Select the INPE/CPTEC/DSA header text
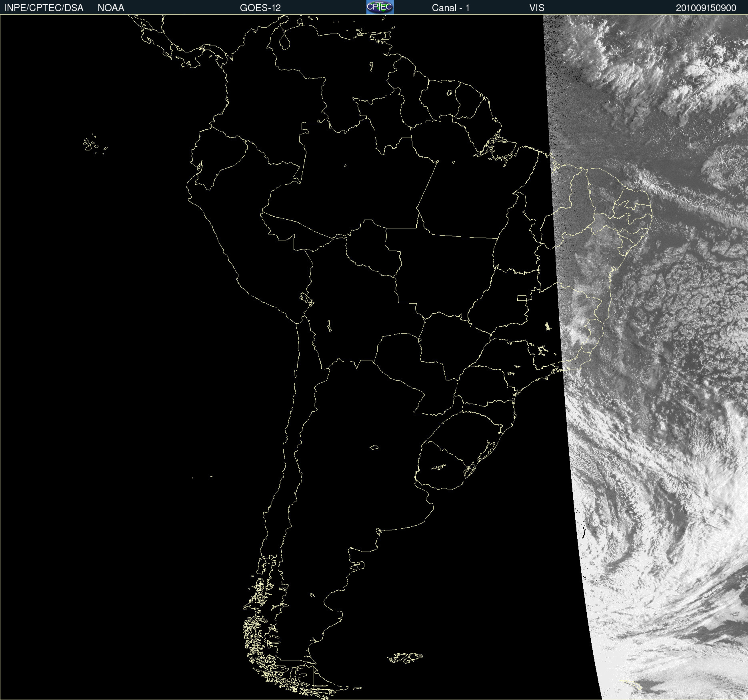Screen dimensions: 748x700 coord(44,8)
